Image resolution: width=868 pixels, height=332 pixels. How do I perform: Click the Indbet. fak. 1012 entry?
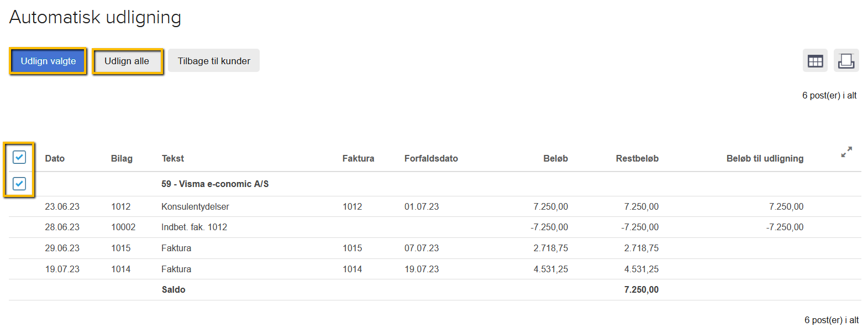(194, 227)
